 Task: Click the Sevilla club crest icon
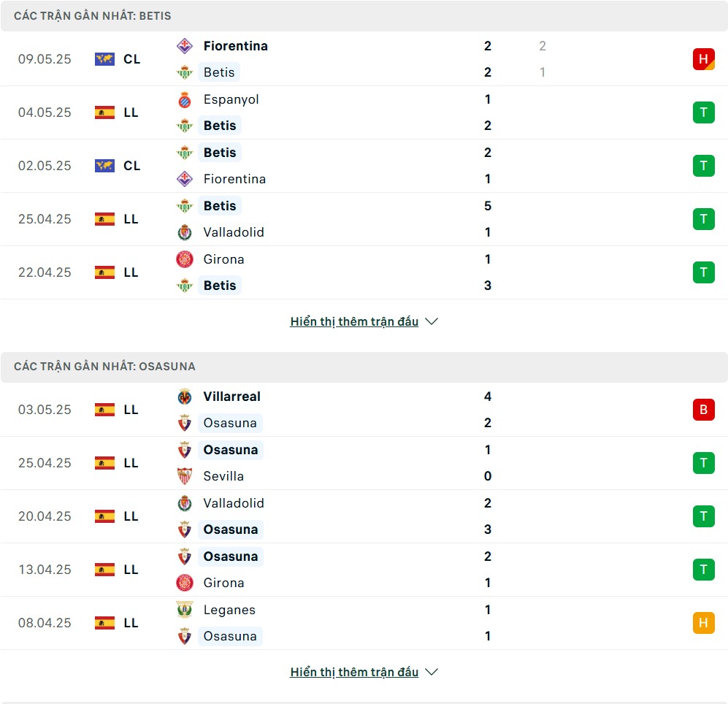184,476
